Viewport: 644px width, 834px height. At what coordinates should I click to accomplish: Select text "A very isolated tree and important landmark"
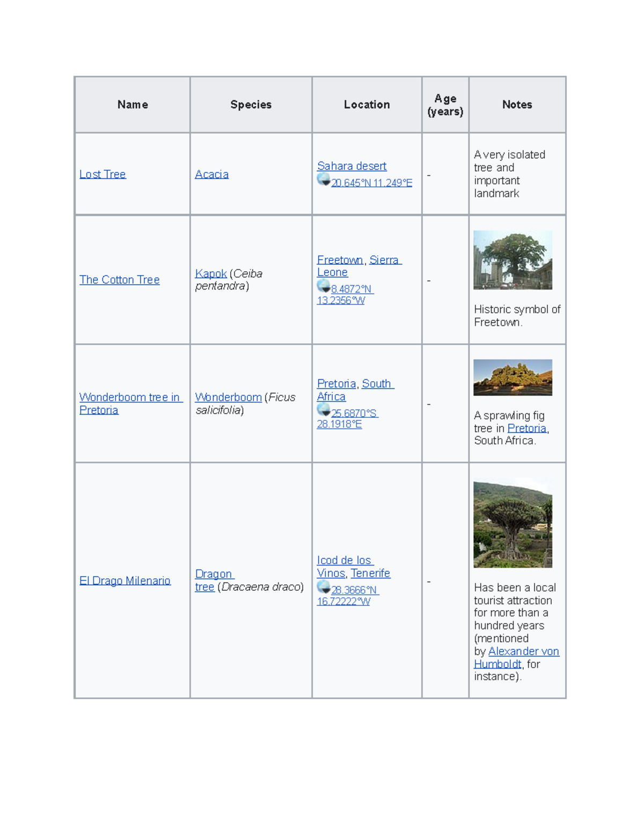[x=509, y=174]
